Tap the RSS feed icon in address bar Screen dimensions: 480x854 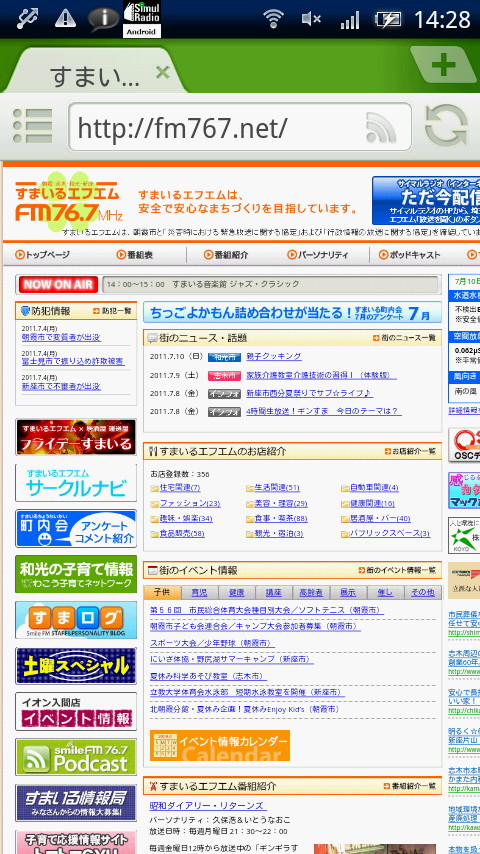(x=380, y=127)
